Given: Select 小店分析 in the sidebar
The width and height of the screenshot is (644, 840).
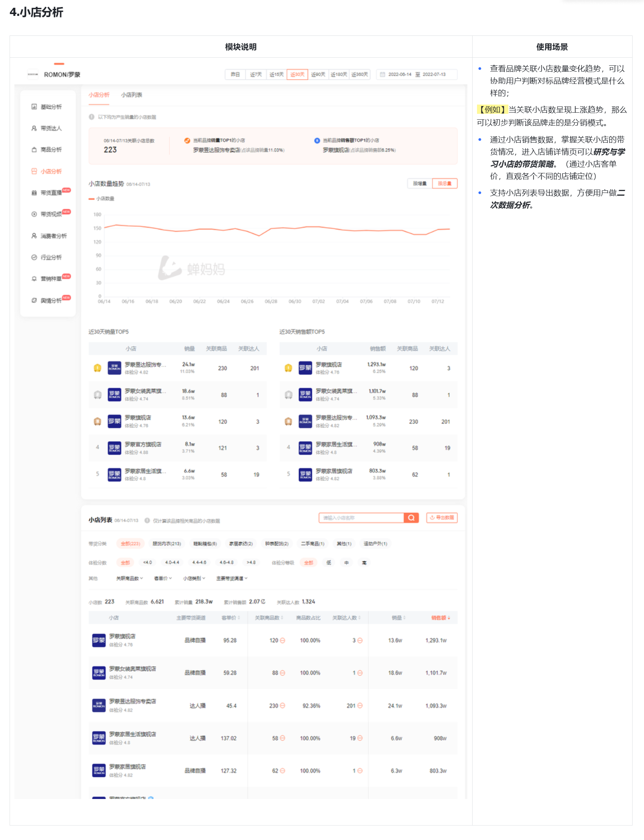Looking at the screenshot, I should [47, 171].
